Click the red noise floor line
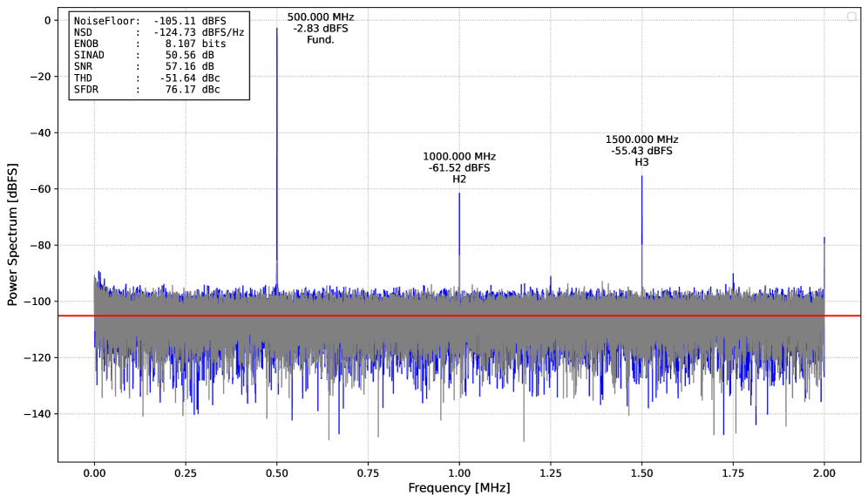 (459, 315)
